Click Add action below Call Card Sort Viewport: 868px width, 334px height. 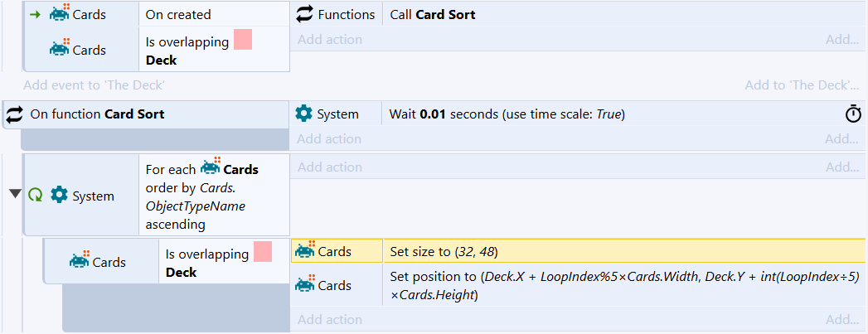tap(330, 40)
